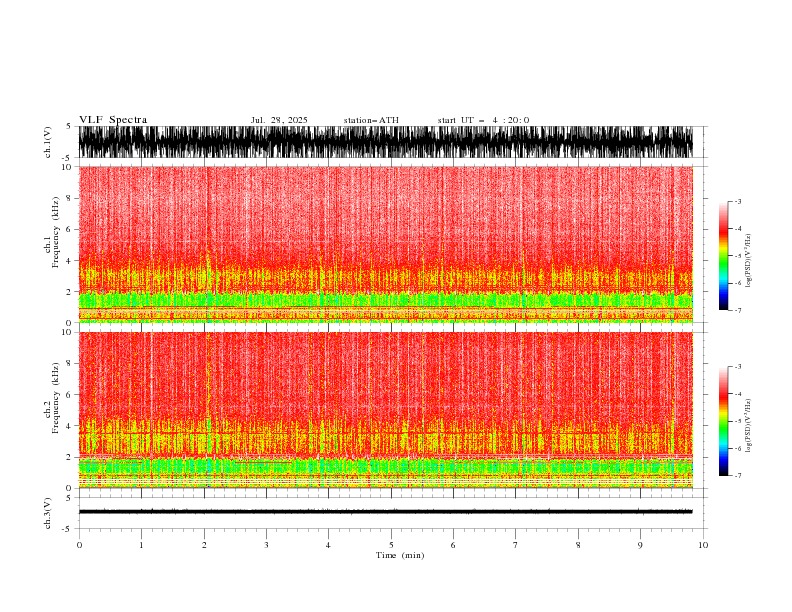The width and height of the screenshot is (792, 612).
Task: Click the '5' time axis tick label
Action: [x=391, y=545]
